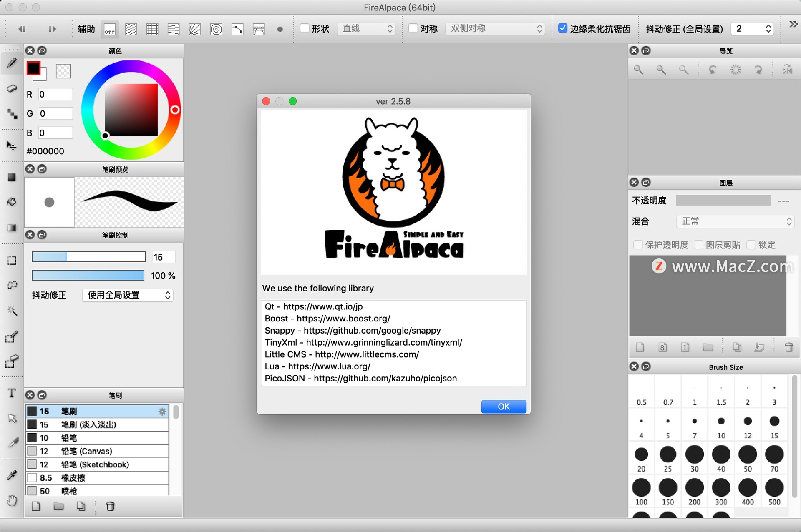Select the Magic Wand tool

(12, 311)
